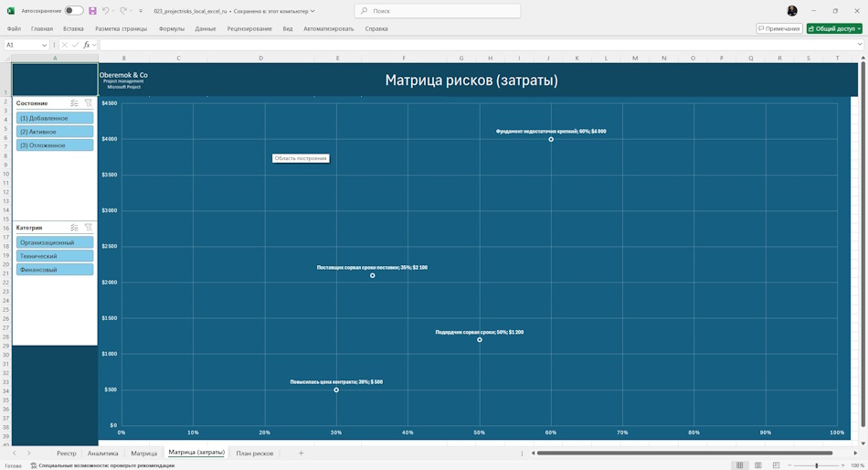Click the Undo arrow icon
The height and width of the screenshot is (470, 868).
click(105, 11)
